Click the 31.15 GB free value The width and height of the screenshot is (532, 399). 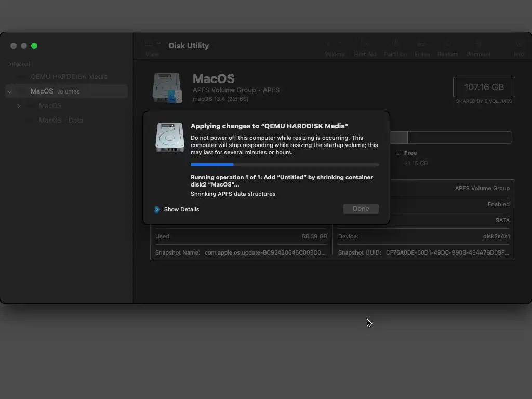click(416, 163)
